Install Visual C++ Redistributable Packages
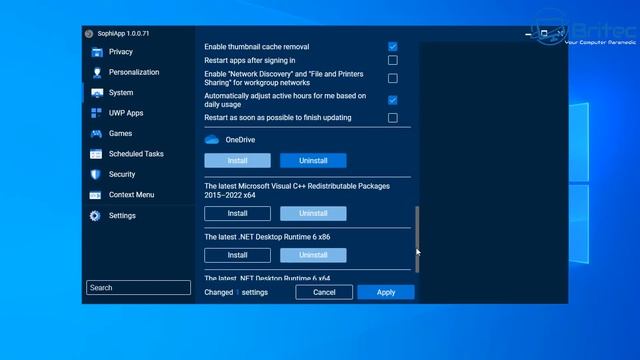Image resolution: width=640 pixels, height=360 pixels. [x=238, y=213]
